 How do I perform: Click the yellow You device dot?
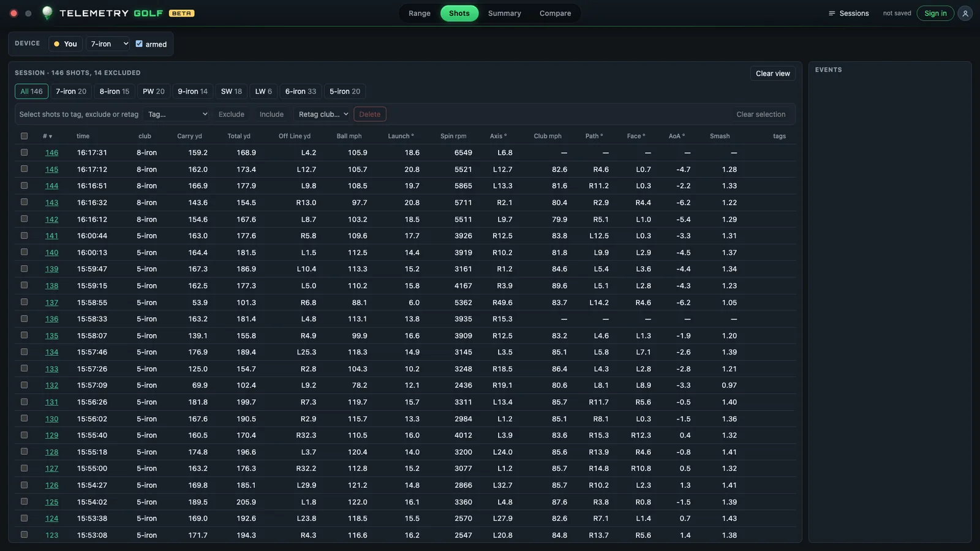point(57,44)
